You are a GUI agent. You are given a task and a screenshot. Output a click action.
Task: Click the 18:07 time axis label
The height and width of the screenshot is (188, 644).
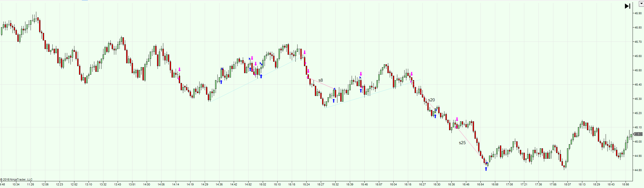tap(568, 185)
